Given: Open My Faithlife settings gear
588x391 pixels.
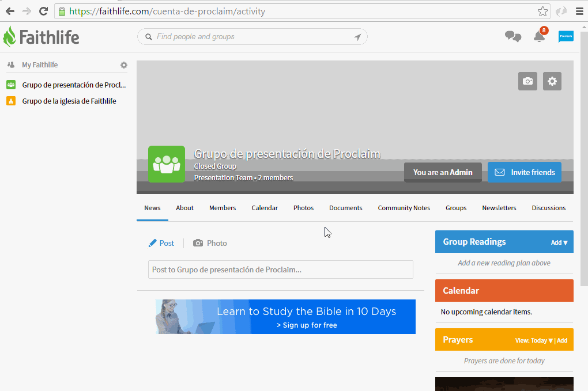Looking at the screenshot, I should tap(124, 65).
